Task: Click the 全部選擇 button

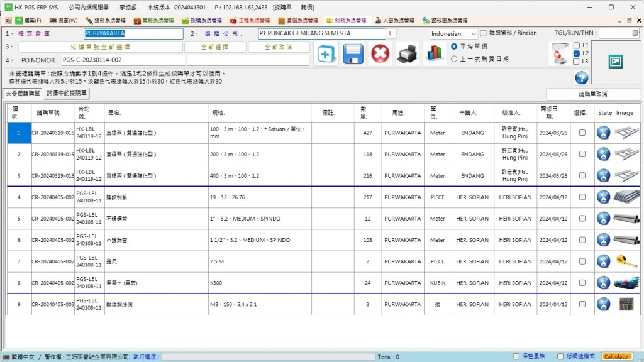Action: (214, 47)
